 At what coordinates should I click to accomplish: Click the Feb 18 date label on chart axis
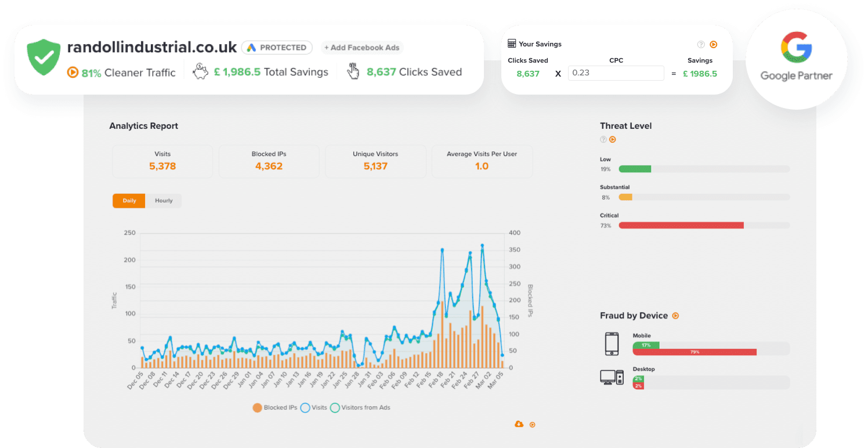click(435, 381)
